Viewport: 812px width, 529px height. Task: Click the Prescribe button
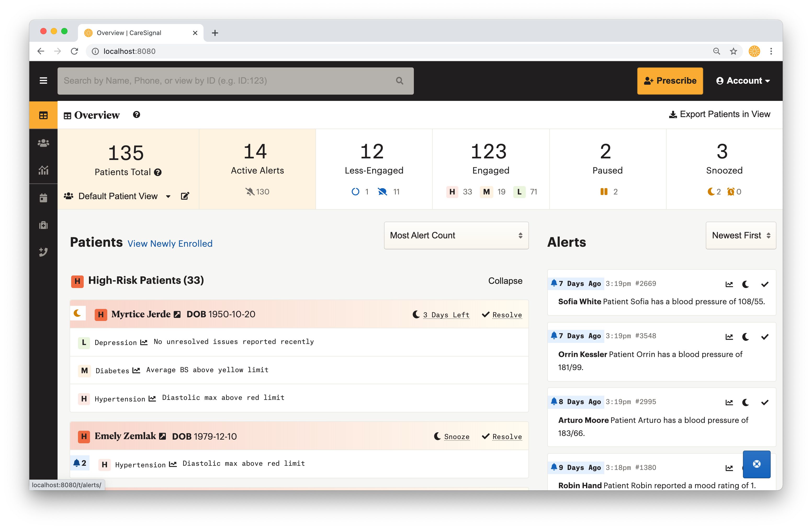pyautogui.click(x=670, y=81)
